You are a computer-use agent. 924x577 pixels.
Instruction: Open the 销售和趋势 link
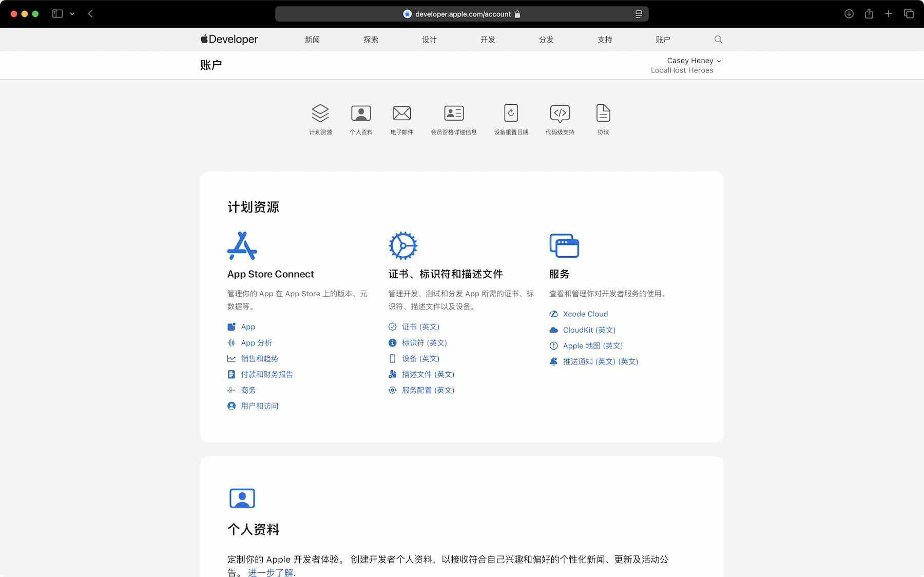260,359
